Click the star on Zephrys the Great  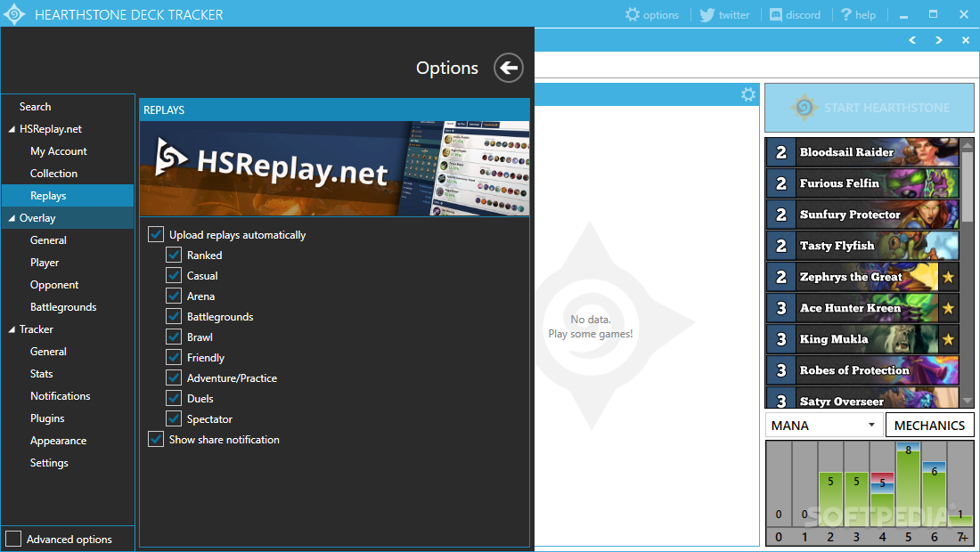coord(948,277)
